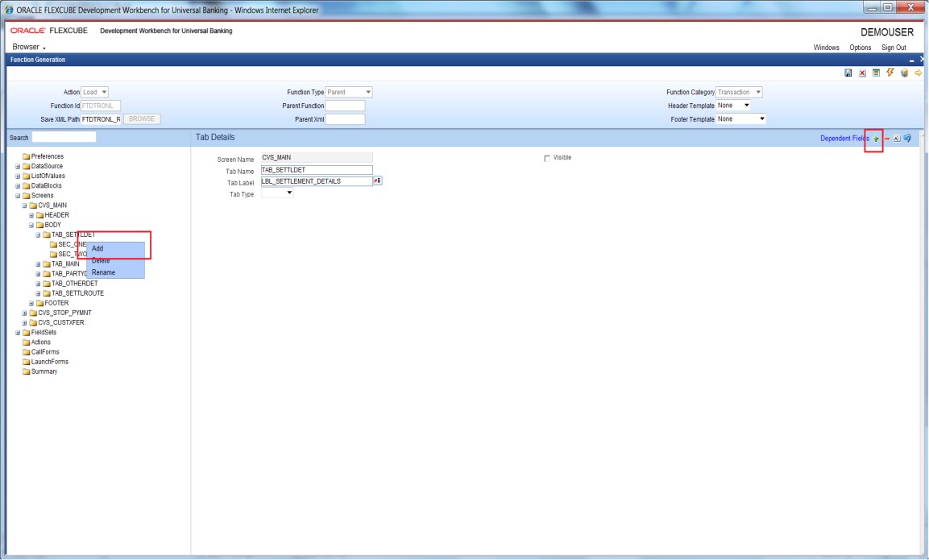Click inside the Search field

pos(64,138)
